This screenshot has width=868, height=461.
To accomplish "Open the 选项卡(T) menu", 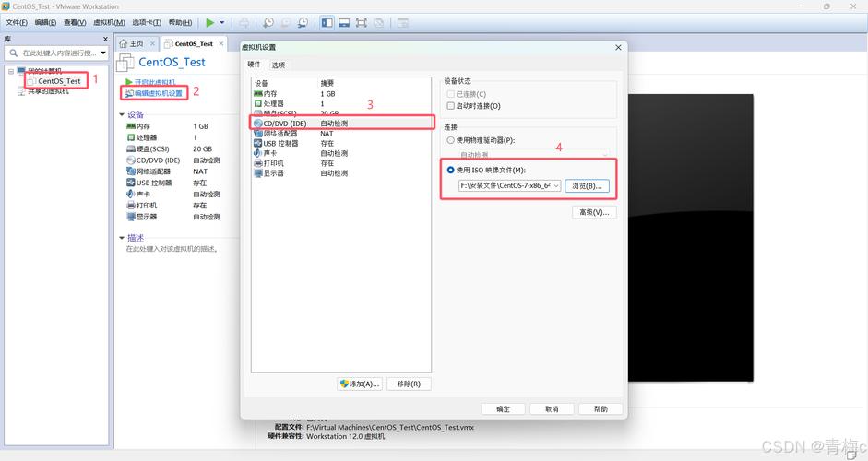I will (147, 23).
